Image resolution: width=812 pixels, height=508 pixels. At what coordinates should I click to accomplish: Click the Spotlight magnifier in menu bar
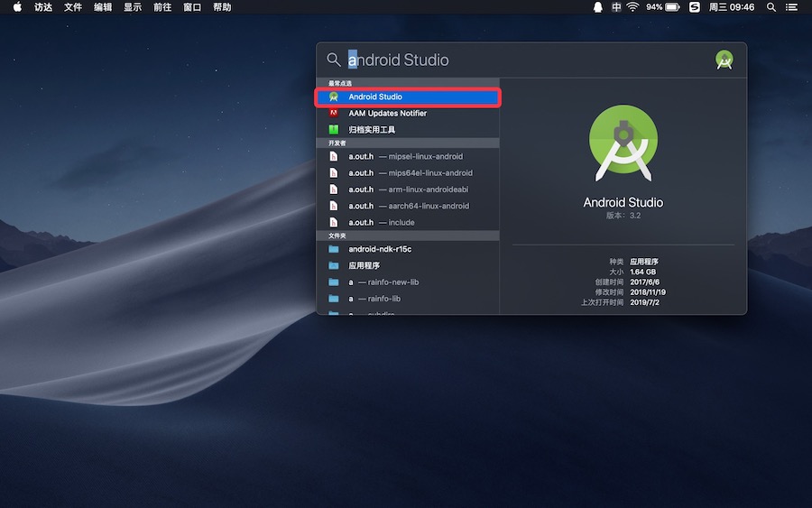[771, 7]
